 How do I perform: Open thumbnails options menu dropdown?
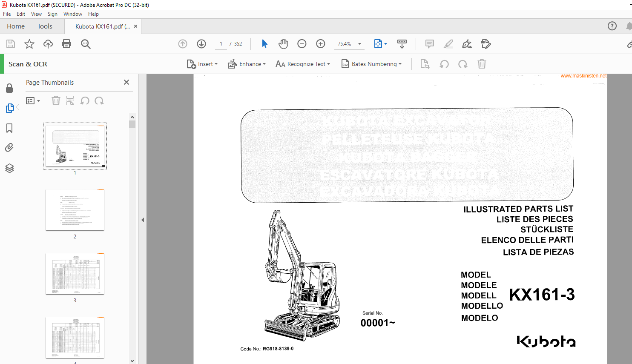33,100
